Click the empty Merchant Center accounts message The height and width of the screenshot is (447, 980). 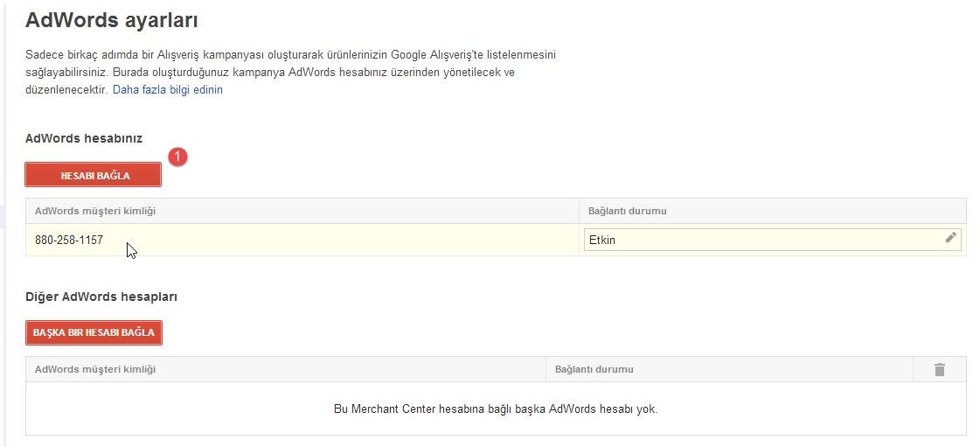pyautogui.click(x=496, y=409)
